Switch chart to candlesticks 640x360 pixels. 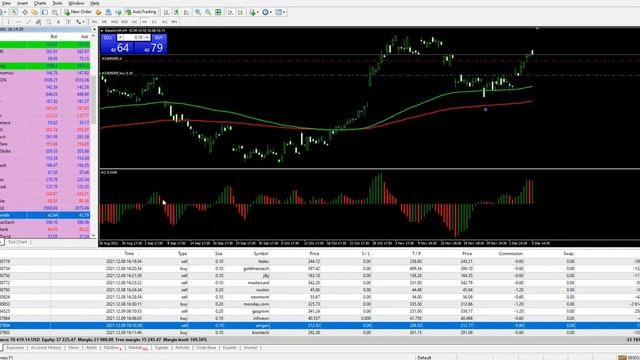pyautogui.click(x=176, y=12)
